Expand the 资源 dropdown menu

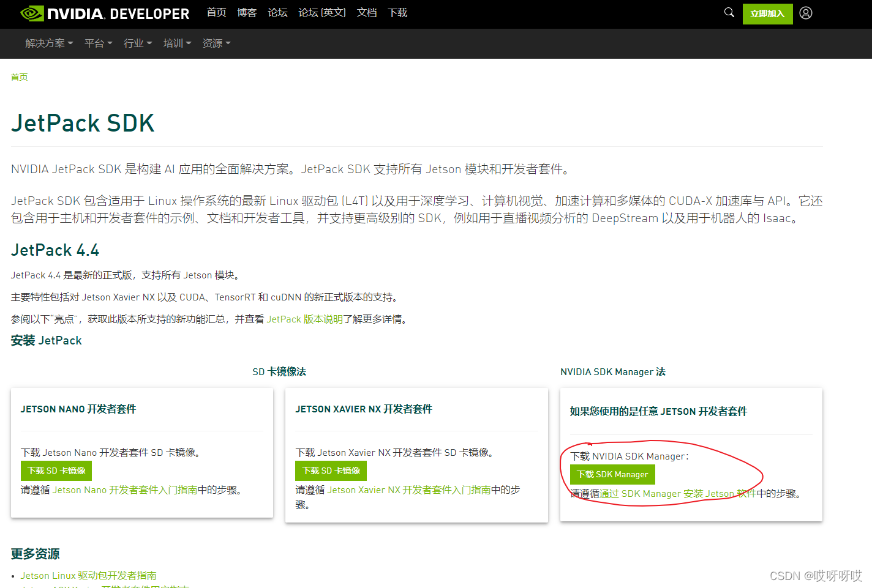216,43
